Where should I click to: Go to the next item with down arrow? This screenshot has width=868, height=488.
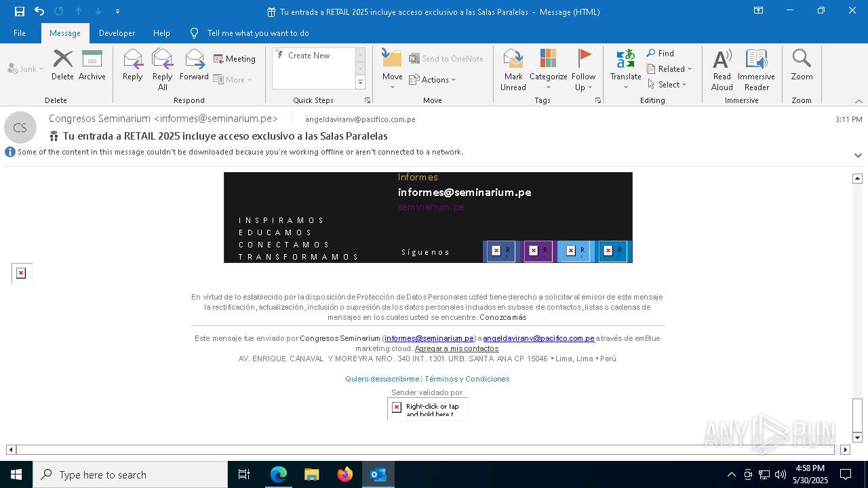98,12
